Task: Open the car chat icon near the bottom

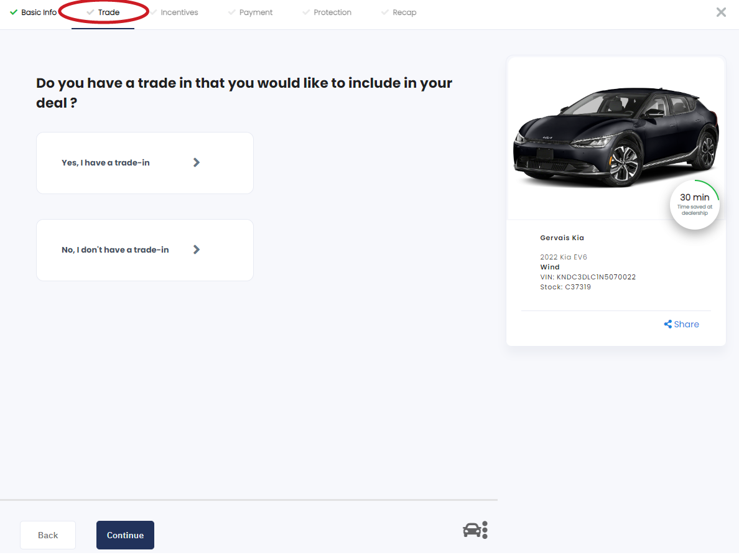Action: [475, 530]
